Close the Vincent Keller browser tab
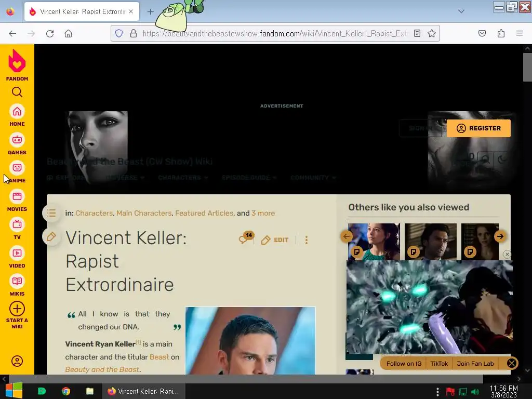 [x=131, y=11]
